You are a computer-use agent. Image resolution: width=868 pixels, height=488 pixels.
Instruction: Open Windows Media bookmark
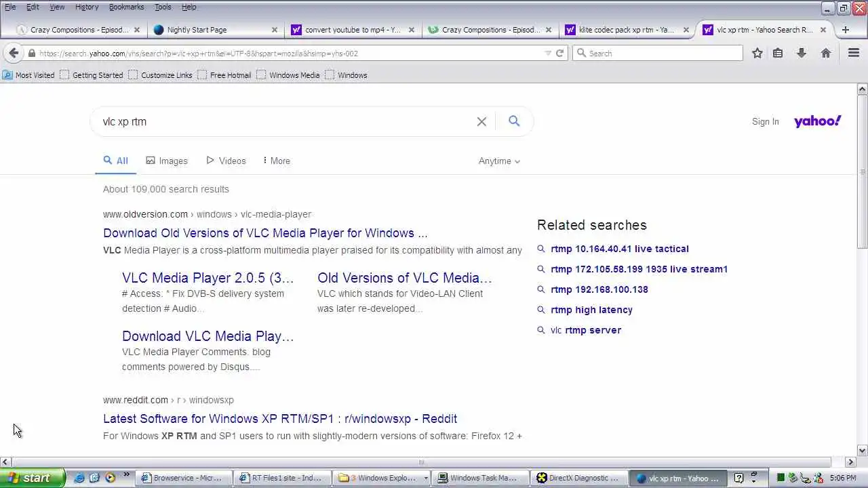288,75
